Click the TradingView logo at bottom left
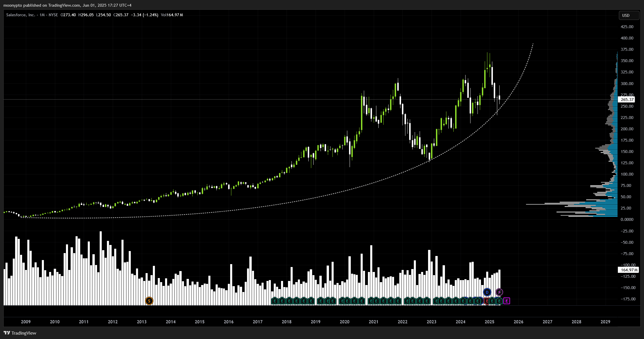The width and height of the screenshot is (644, 339). point(20,333)
